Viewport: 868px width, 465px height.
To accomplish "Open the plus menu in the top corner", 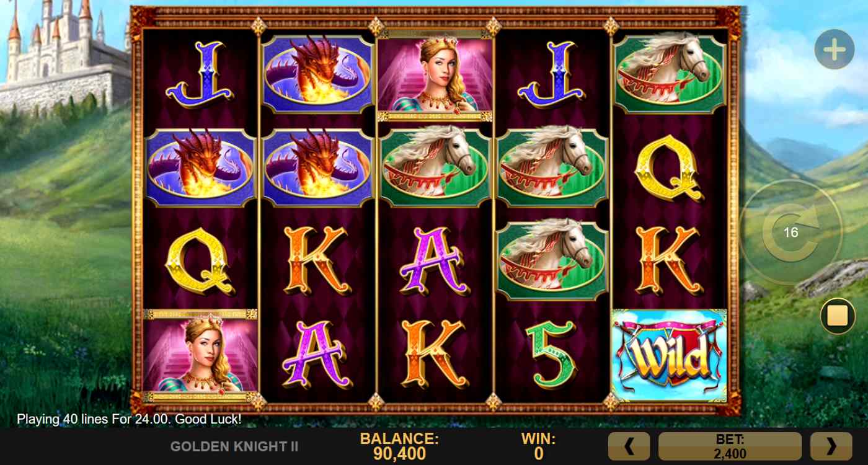I will pos(834,49).
